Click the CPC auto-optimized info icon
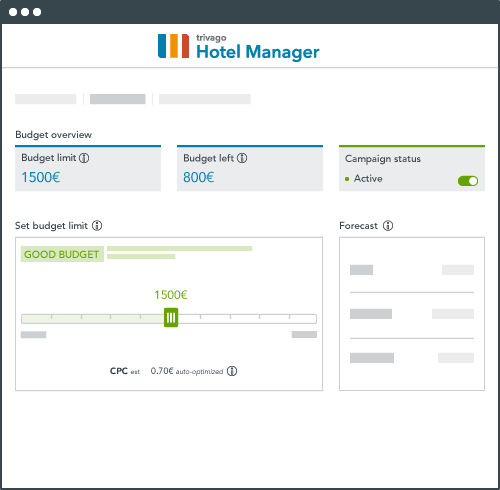The height and width of the screenshot is (490, 500). pyautogui.click(x=232, y=371)
